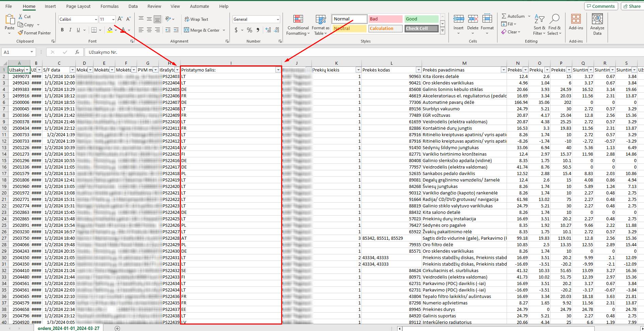Click the Sort & Filter icon
This screenshot has height=331, width=644.
[x=539, y=24]
